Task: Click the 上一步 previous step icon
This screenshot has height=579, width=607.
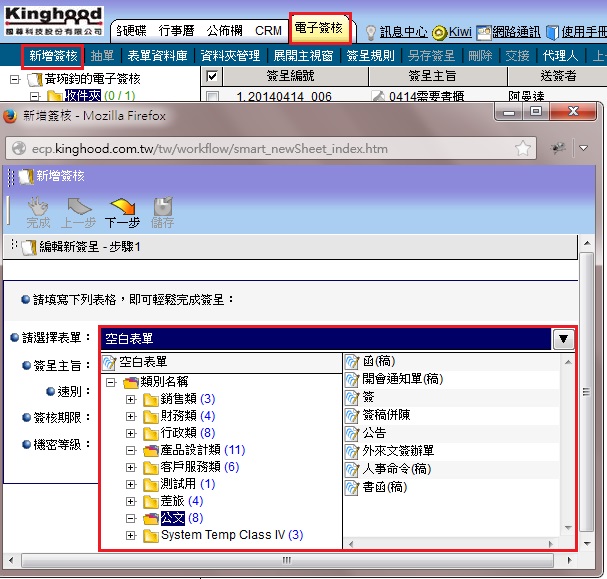Action: pyautogui.click(x=78, y=207)
